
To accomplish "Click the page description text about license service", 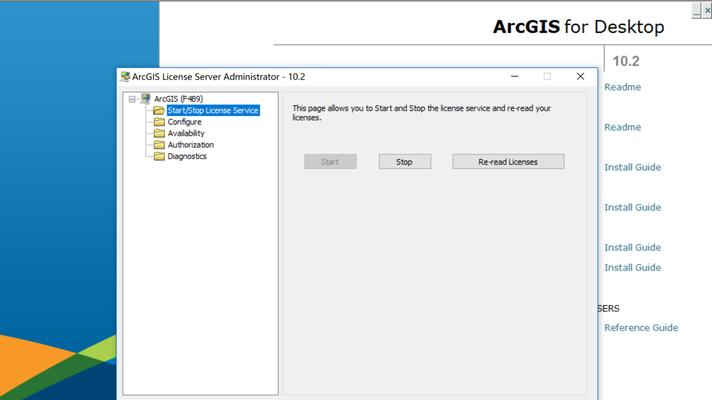I will coord(421,113).
